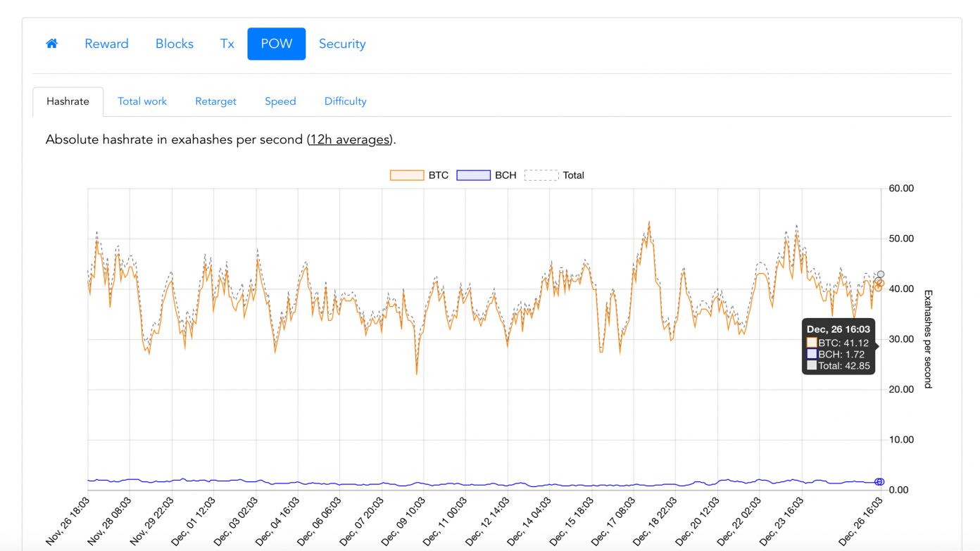Select the active POW tab
Image resolution: width=980 pixels, height=551 pixels.
276,44
